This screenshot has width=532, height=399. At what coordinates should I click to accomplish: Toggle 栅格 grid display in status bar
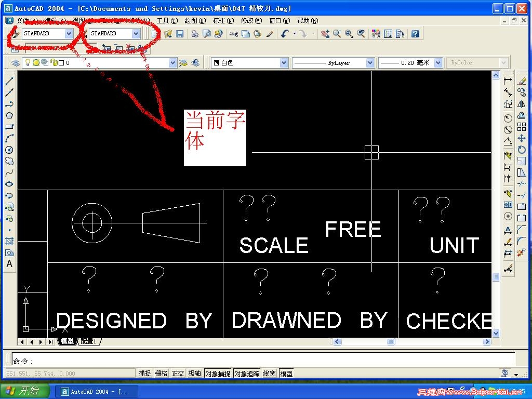point(161,374)
